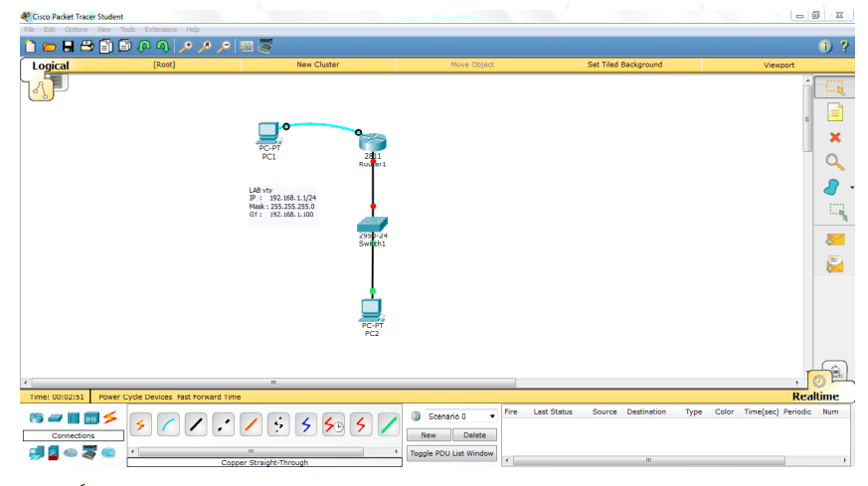Select the Switches device category icon
This screenshot has height=486, width=868.
55,417
